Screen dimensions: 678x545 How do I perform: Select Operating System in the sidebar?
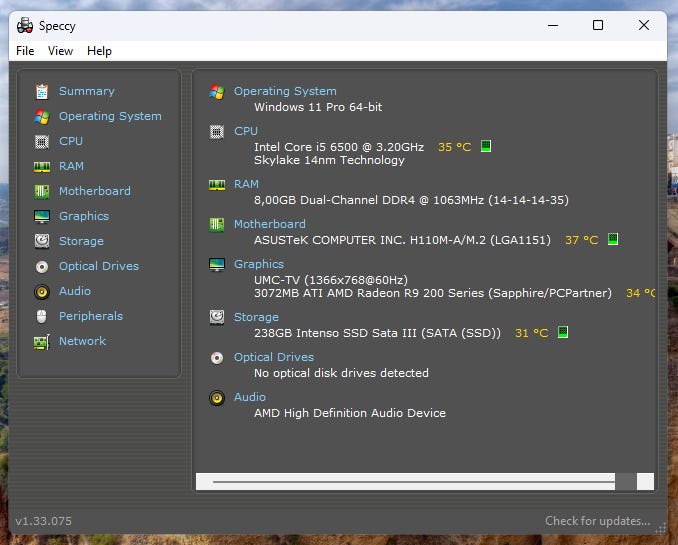110,116
